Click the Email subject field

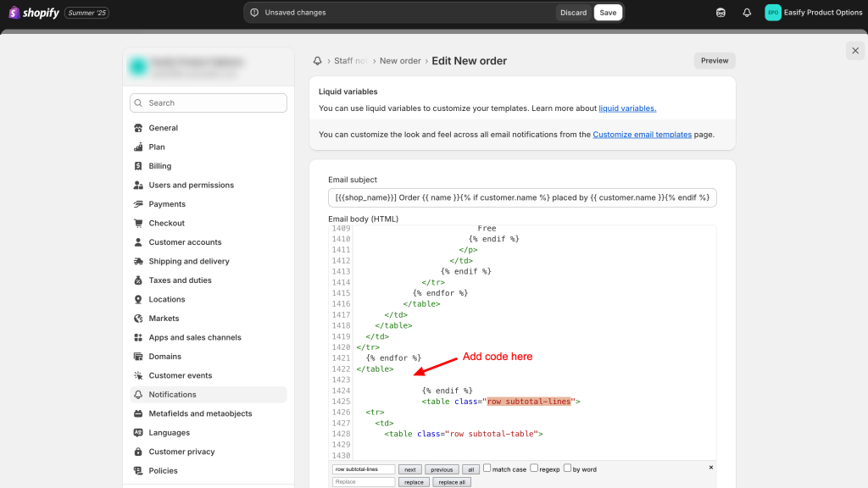coord(522,197)
